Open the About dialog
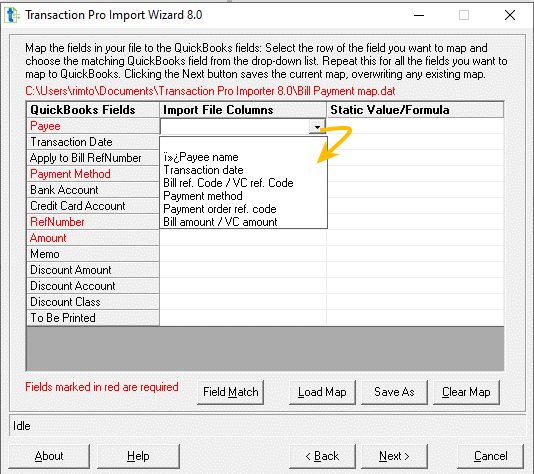 tap(49, 456)
